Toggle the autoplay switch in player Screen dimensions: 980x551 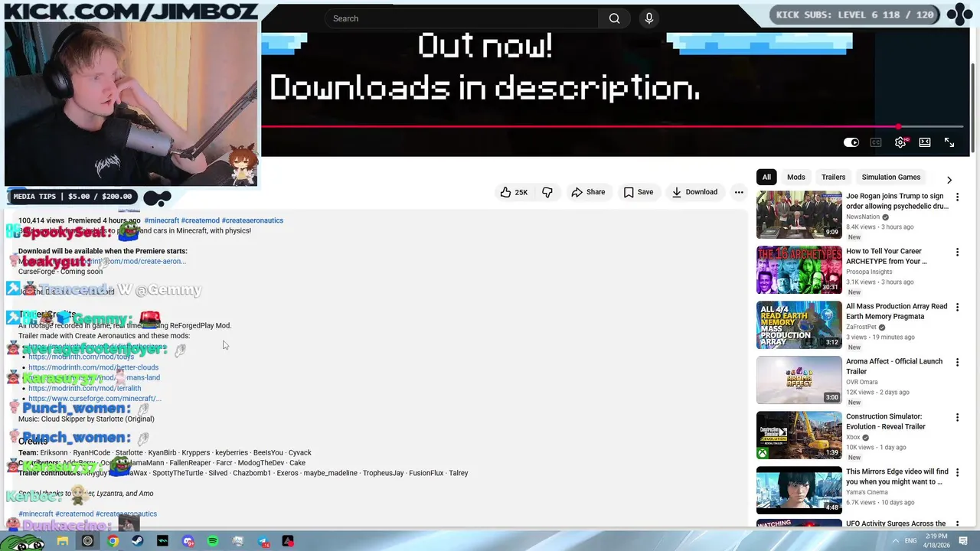click(851, 142)
